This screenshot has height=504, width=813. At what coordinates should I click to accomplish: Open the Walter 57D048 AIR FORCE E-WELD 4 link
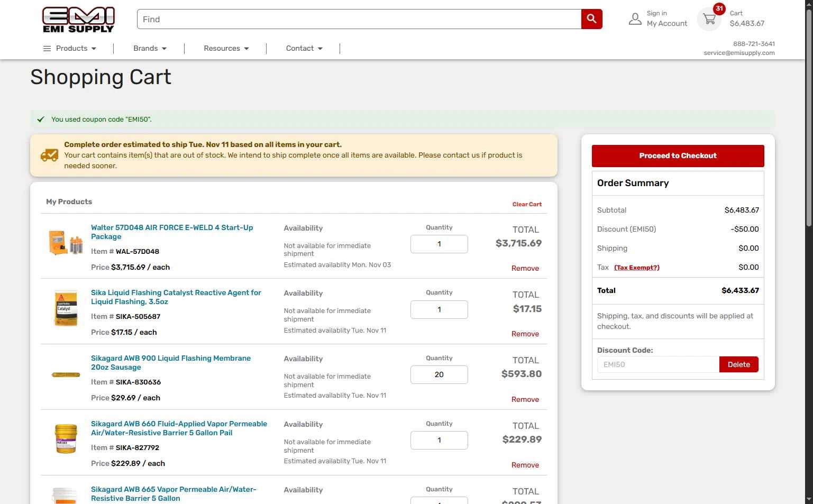(x=172, y=232)
